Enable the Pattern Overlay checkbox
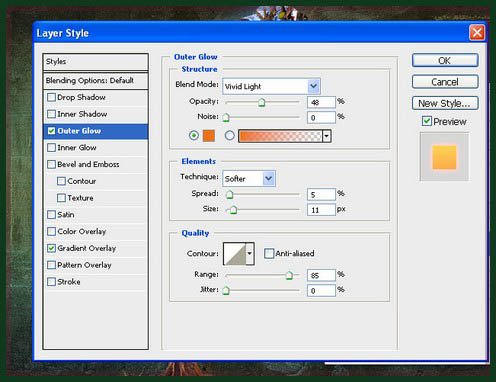496x382 pixels. coord(51,265)
